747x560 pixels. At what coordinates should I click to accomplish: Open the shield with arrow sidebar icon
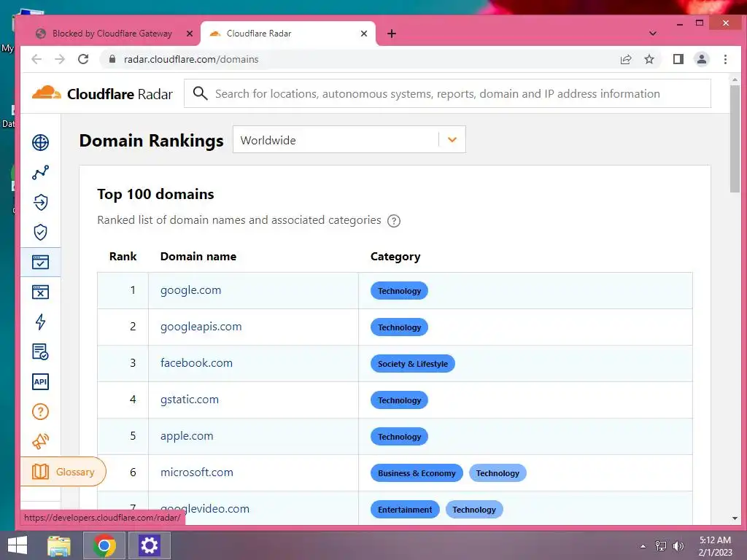41,203
